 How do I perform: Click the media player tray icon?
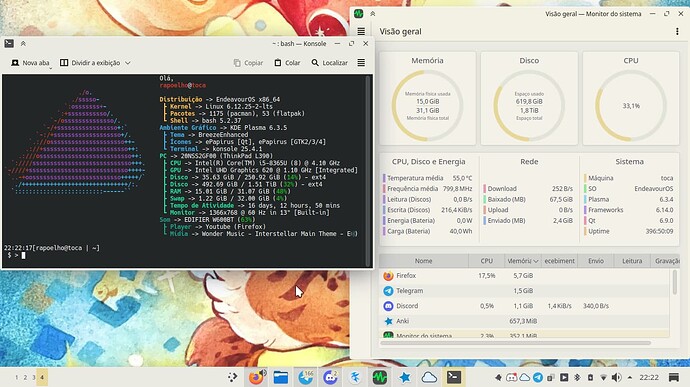(x=564, y=377)
